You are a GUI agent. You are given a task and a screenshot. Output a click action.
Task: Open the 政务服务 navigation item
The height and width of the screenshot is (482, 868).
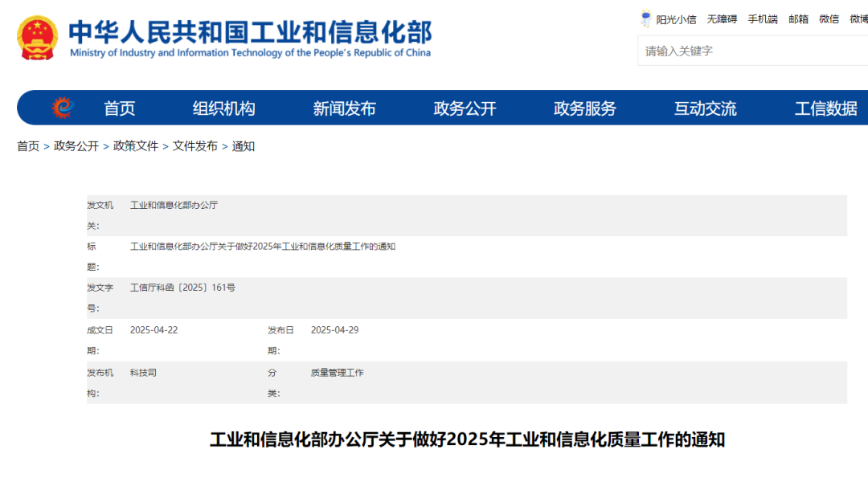pos(585,108)
